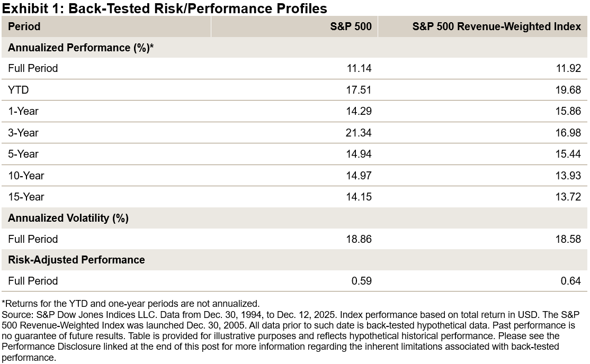This screenshot has width=590, height=364.
Task: Click the YTD row label
Action: pos(19,90)
